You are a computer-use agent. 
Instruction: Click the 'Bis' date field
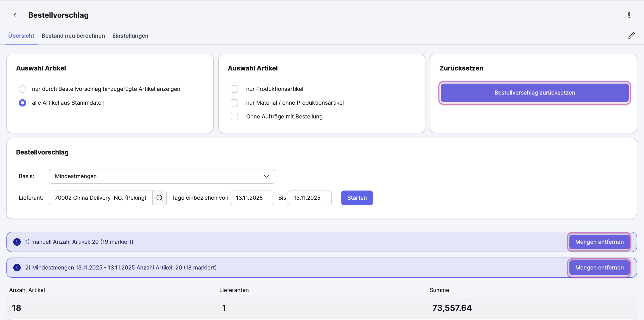pyautogui.click(x=309, y=198)
